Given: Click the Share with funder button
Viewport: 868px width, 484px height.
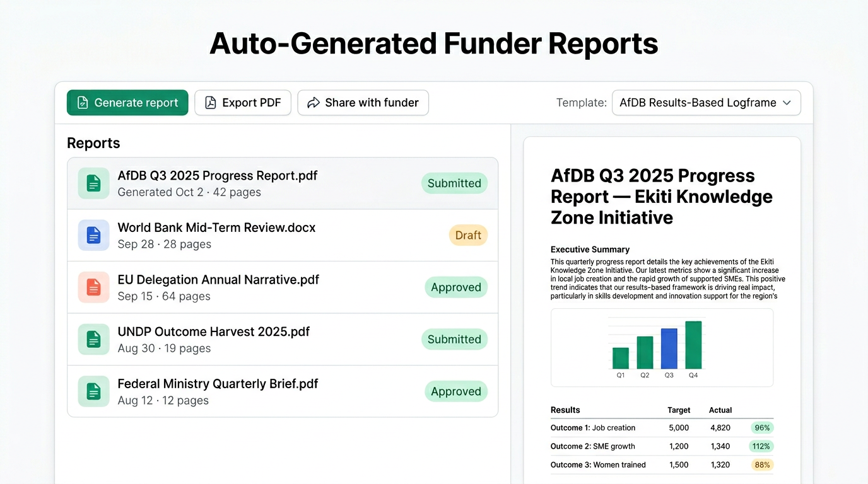Looking at the screenshot, I should coord(363,103).
